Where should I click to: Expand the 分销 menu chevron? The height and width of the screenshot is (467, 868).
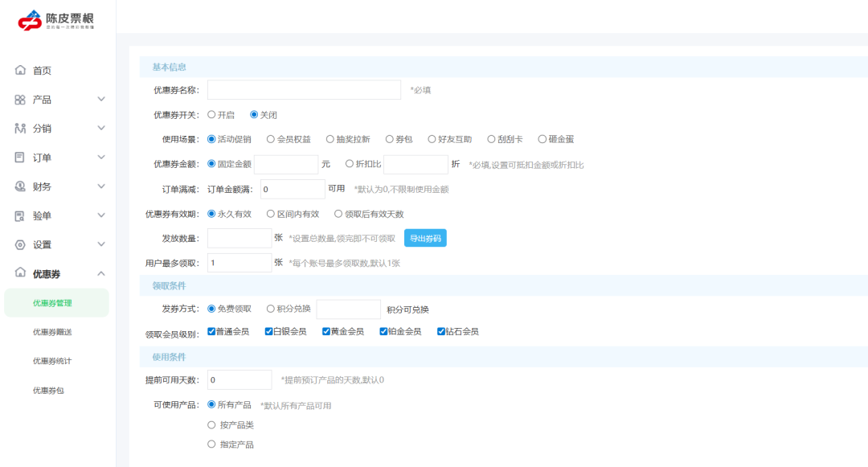[101, 128]
